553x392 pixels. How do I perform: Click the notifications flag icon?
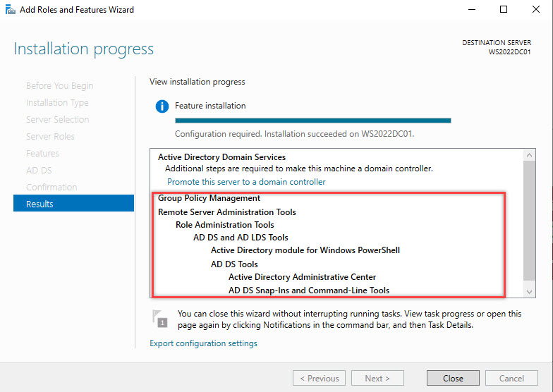coord(159,319)
